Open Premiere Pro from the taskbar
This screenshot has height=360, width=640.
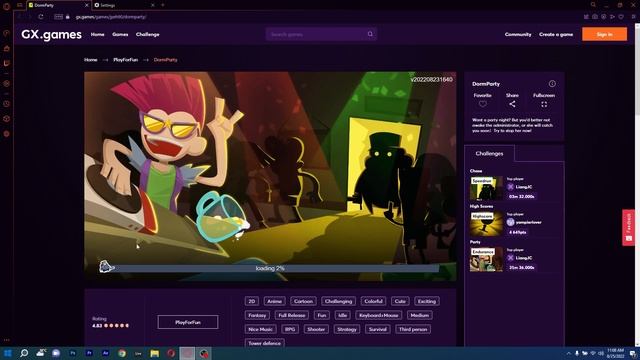(x=89, y=353)
